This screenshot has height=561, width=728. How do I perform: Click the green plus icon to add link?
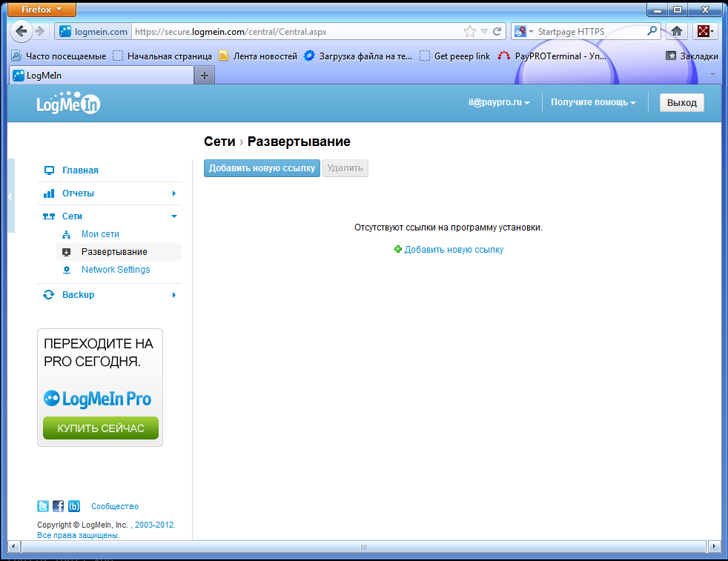[398, 250]
